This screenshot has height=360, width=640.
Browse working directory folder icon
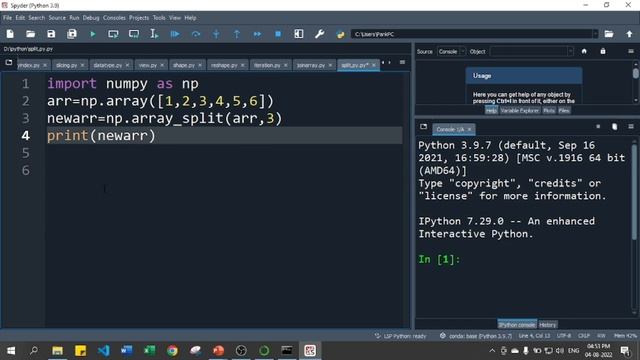609,34
